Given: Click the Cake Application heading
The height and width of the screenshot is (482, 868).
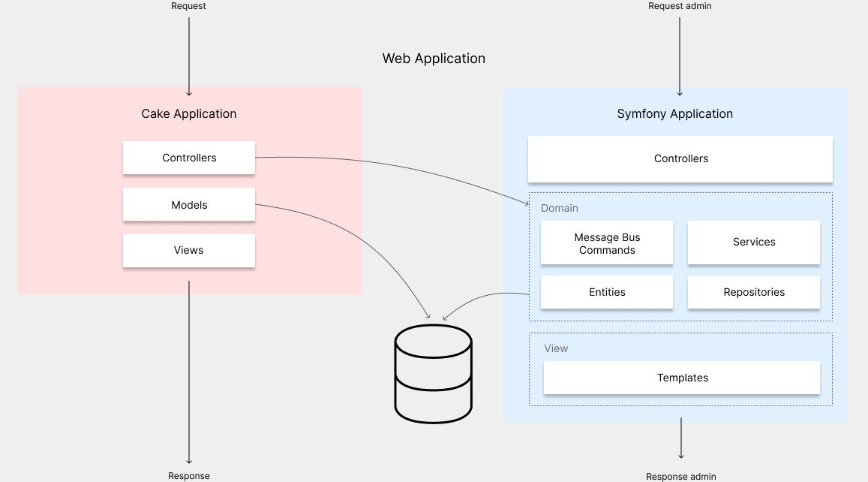Looking at the screenshot, I should (x=189, y=113).
